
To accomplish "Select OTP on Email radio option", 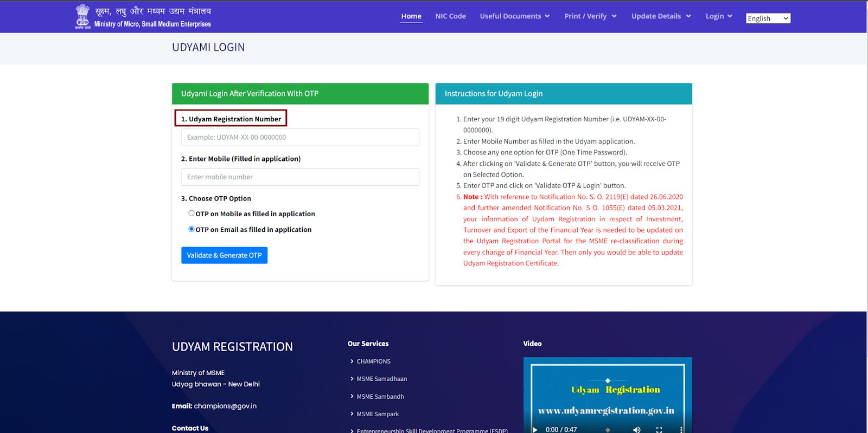I will 191,229.
